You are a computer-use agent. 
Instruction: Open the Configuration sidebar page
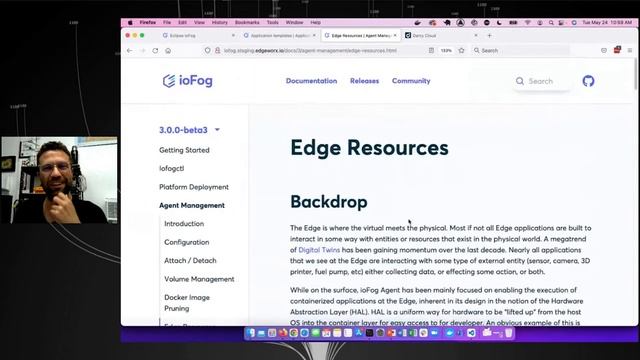click(x=187, y=242)
